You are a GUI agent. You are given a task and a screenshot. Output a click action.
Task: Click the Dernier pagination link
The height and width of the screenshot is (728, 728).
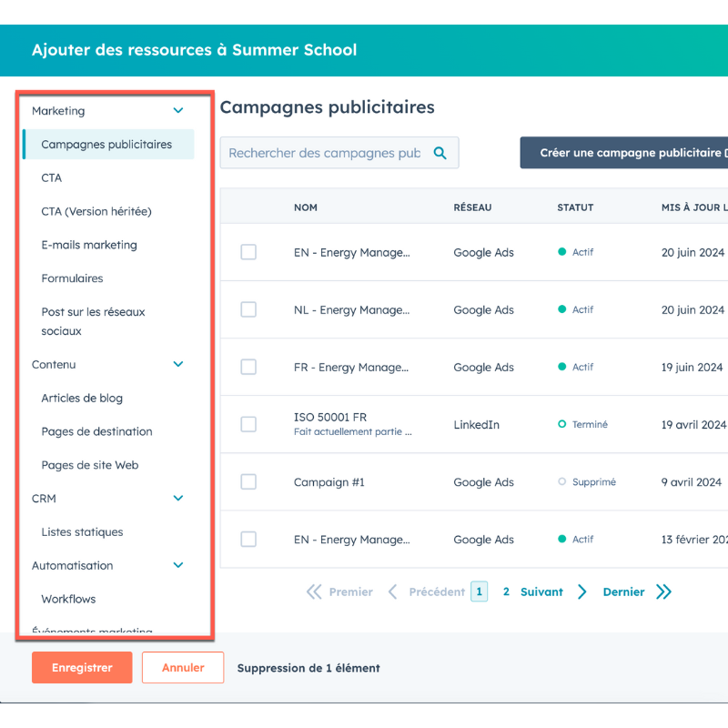click(x=623, y=591)
